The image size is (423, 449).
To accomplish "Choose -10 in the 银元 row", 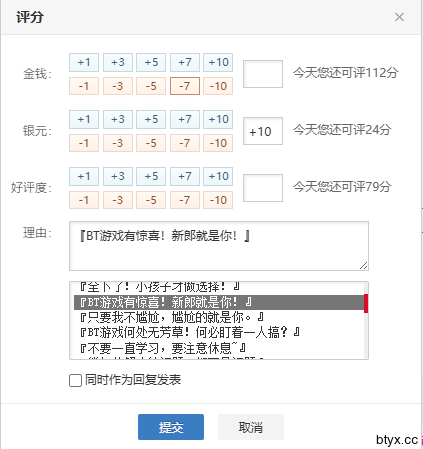I will (218, 143).
